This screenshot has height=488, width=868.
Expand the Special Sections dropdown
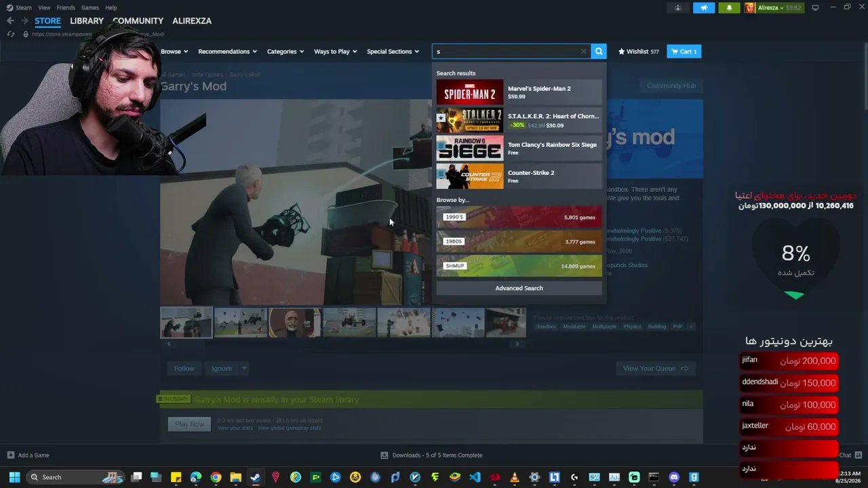[393, 52]
